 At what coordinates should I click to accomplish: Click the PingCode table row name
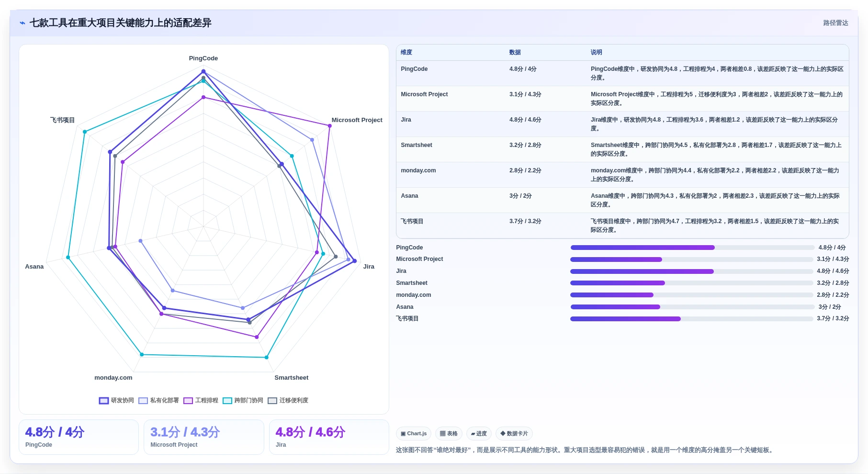[x=414, y=69]
